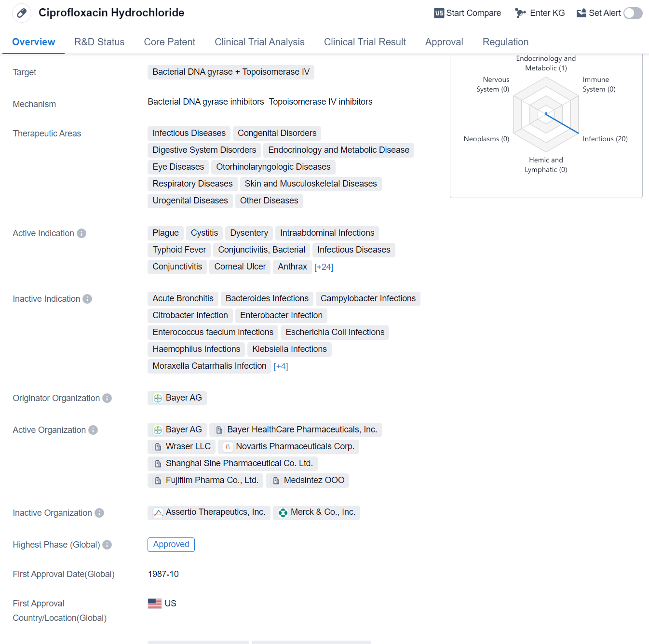Click the info icon by Inactive Organization

click(x=99, y=513)
